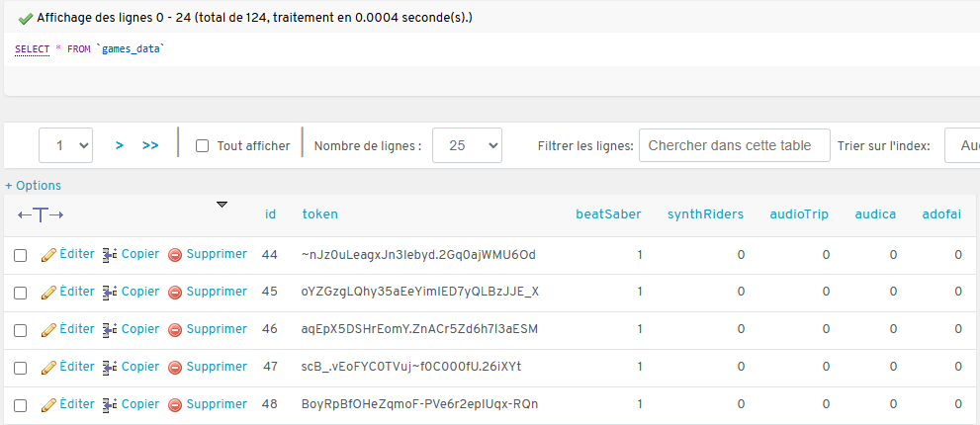Click the small black triangle above columns
The width and height of the screenshot is (980, 425).
222,205
